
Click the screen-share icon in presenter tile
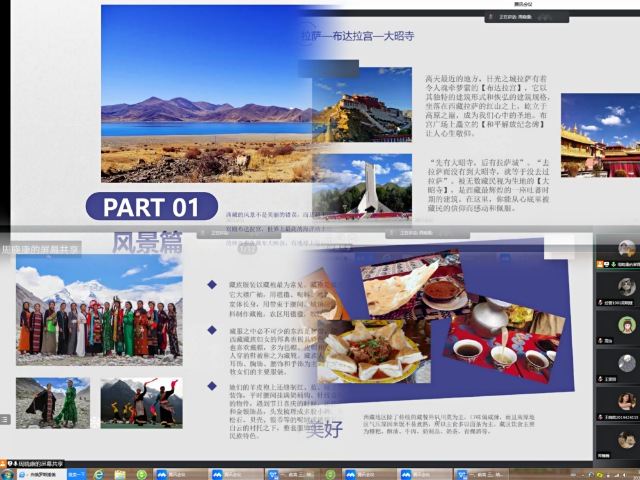[x=607, y=264]
